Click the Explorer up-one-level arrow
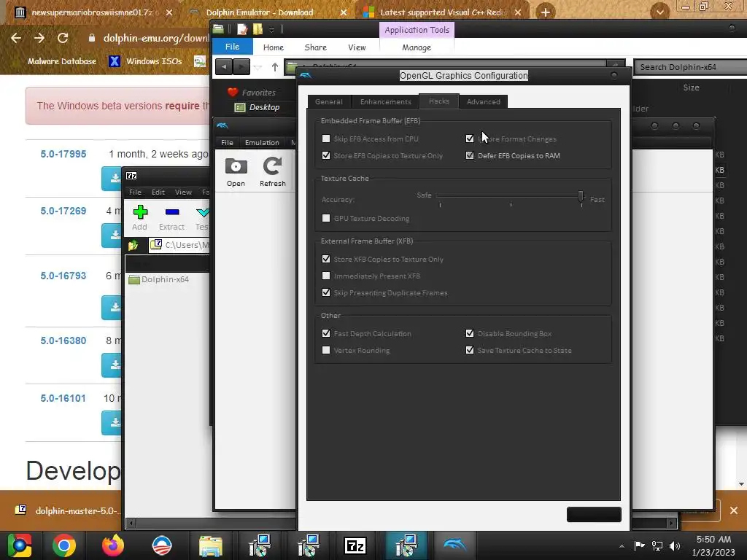The width and height of the screenshot is (747, 560). click(x=275, y=67)
